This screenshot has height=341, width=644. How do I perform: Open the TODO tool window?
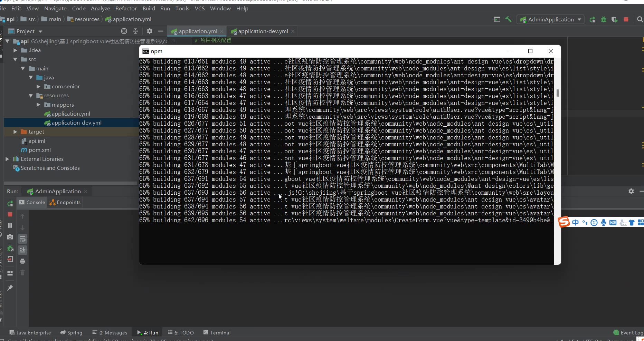(181, 332)
